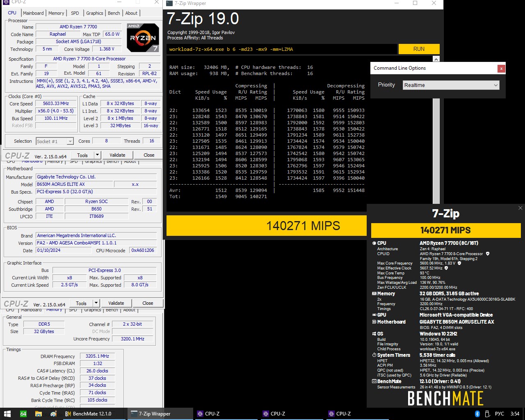Click the shield beside Max Core Frequency value
The width and height of the screenshot is (525, 420).
click(x=459, y=263)
